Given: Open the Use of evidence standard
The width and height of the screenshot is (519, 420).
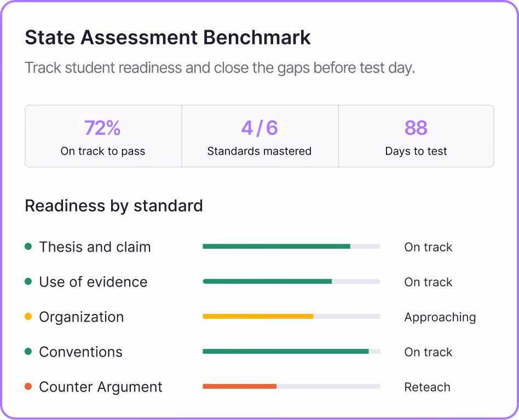Looking at the screenshot, I should pyautogui.click(x=93, y=282).
